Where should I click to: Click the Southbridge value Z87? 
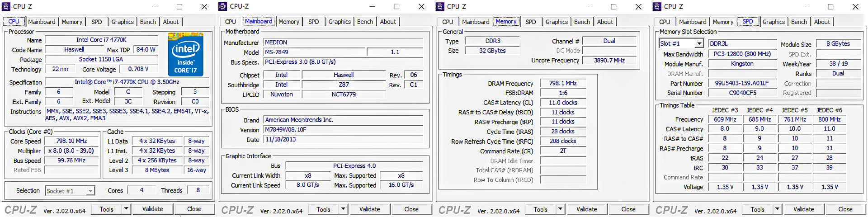pyautogui.click(x=344, y=85)
